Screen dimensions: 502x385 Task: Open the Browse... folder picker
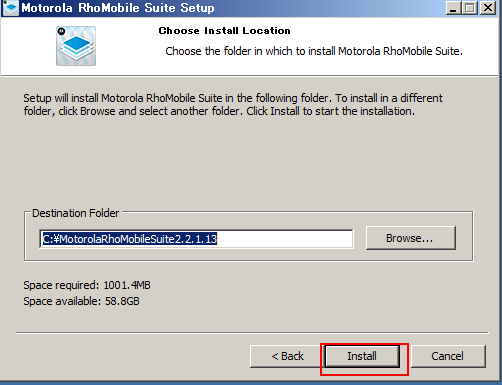coord(410,238)
